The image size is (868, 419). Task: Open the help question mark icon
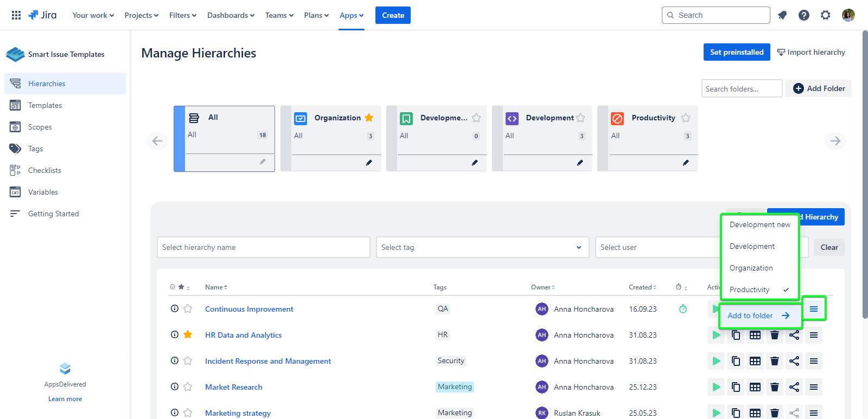point(804,15)
